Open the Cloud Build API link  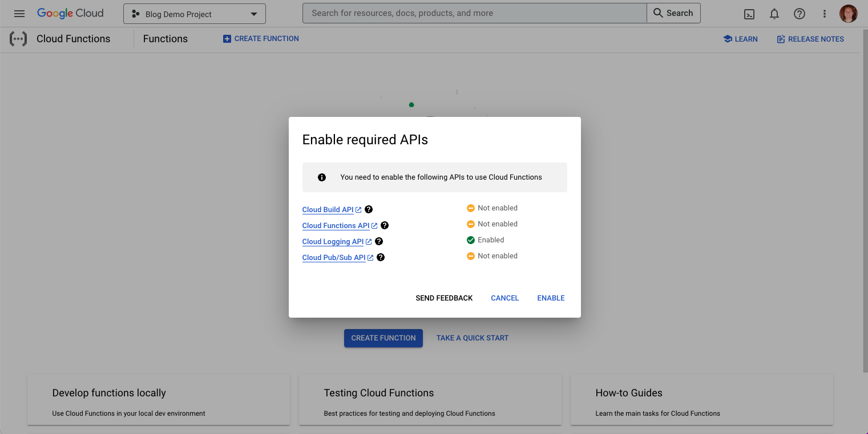(332, 209)
